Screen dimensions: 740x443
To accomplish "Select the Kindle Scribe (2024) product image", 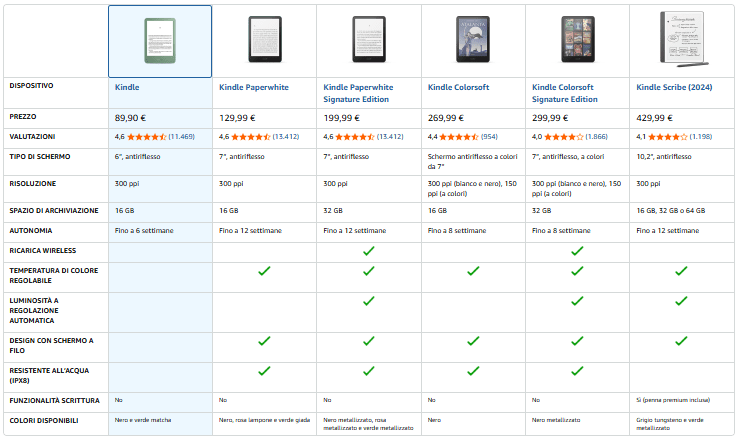I will point(681,42).
